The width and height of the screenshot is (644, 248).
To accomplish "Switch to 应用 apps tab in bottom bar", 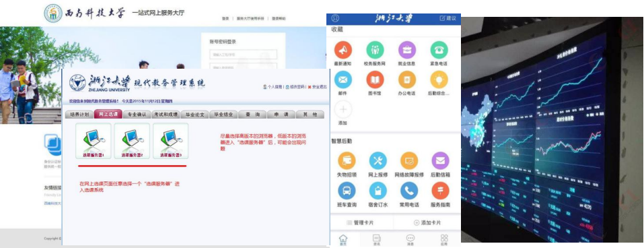I will [444, 240].
